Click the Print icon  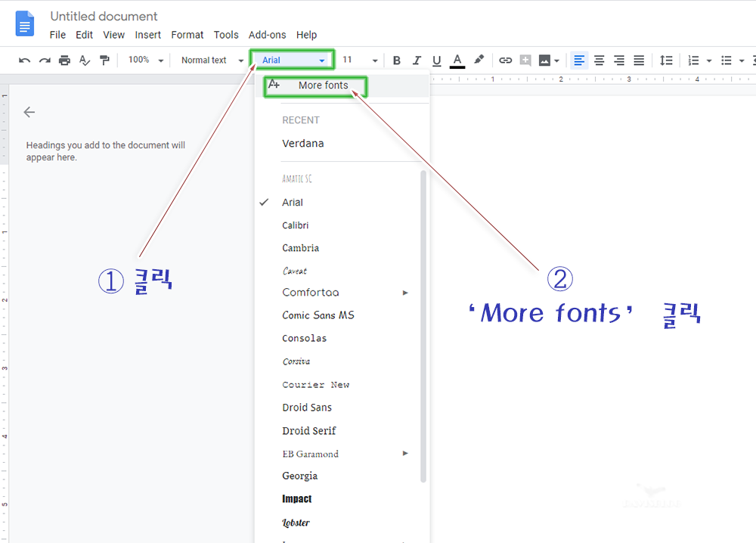point(64,61)
